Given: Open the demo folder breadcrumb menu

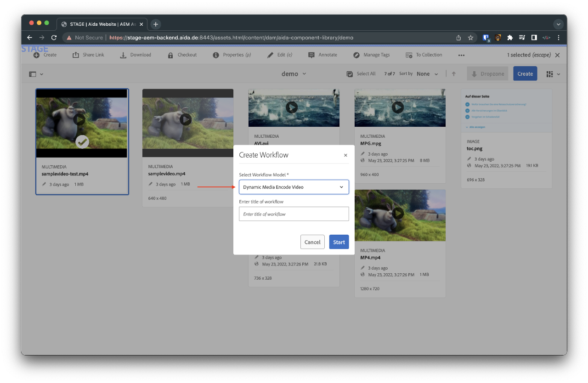Looking at the screenshot, I should pyautogui.click(x=294, y=73).
